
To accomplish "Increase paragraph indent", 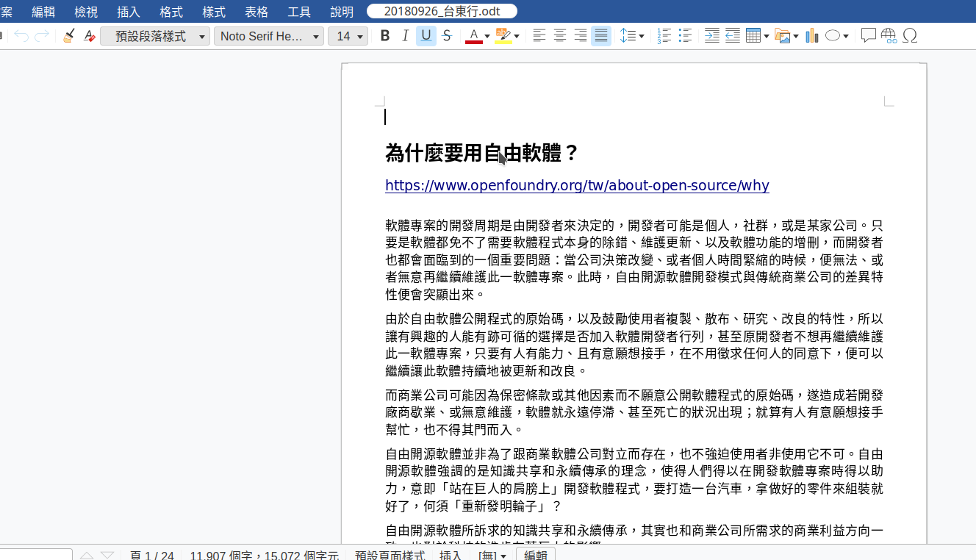I will (711, 36).
